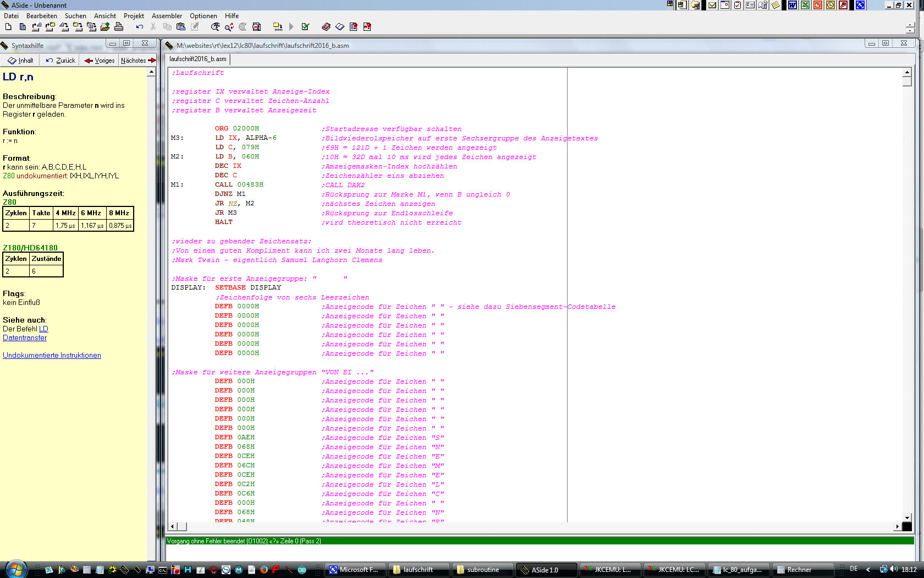Create a new blank file via toolbar
Viewport: 924px width, 578px height.
8,26
